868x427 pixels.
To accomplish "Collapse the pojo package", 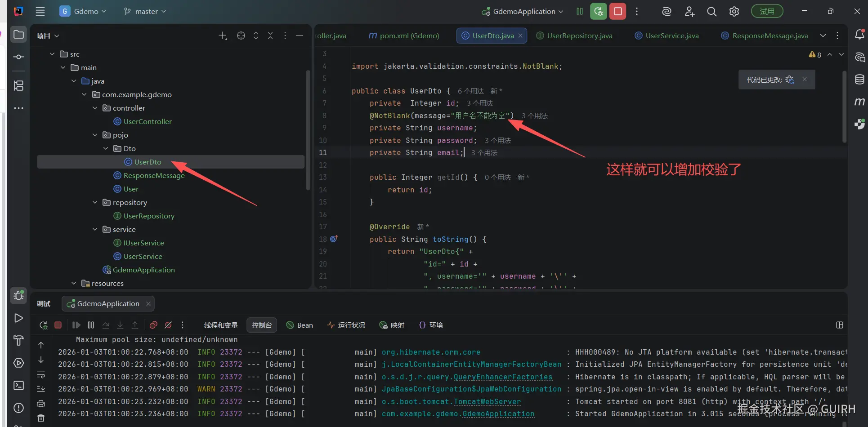I will coord(95,135).
